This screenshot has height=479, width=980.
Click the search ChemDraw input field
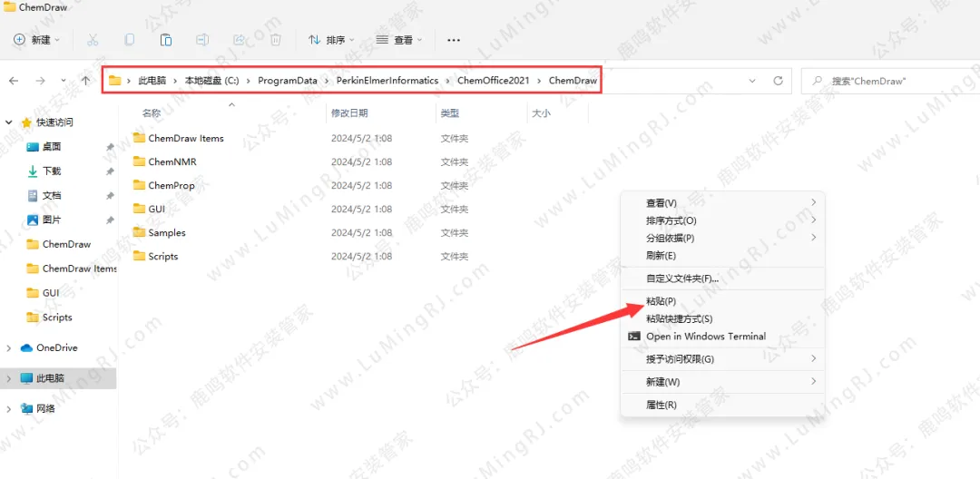[x=891, y=81]
